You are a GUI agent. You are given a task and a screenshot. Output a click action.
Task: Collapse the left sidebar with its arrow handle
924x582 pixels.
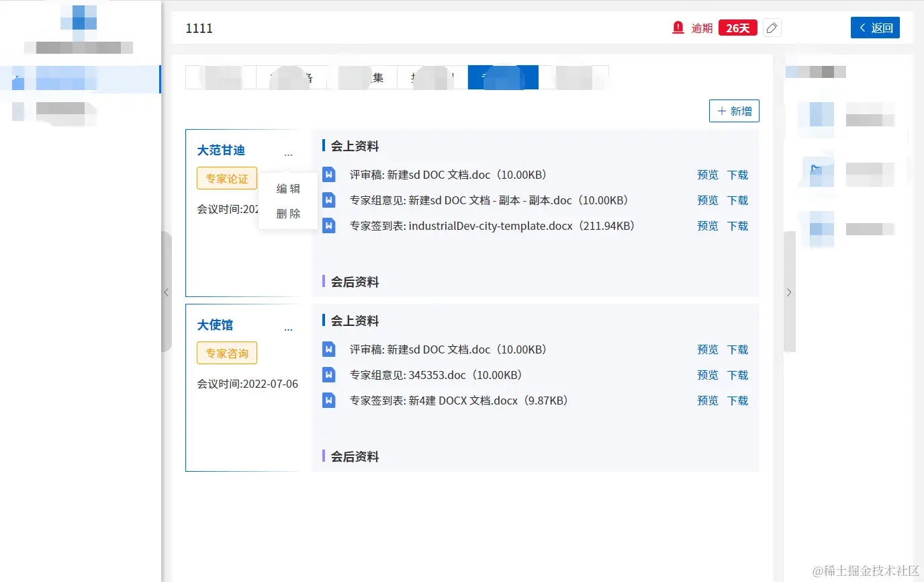tap(167, 292)
